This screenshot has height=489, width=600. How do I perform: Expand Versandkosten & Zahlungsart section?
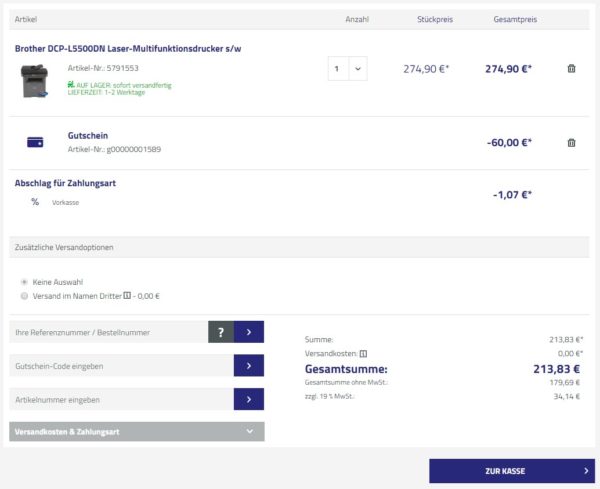point(137,432)
